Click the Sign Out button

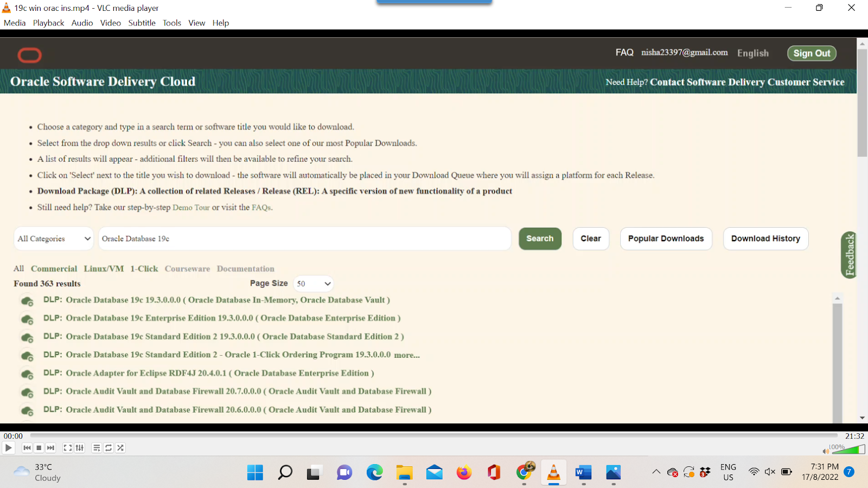[812, 53]
